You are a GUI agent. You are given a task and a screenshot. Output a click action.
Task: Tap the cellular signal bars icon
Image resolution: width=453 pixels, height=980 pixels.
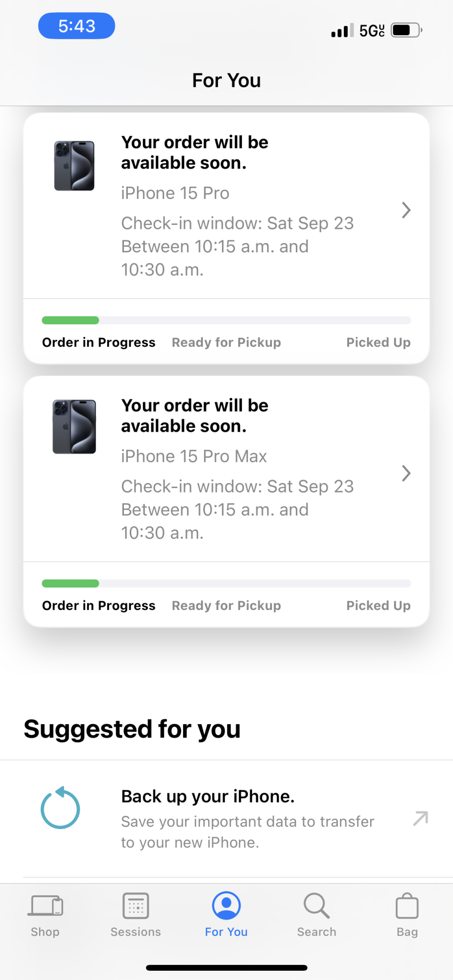tap(342, 31)
